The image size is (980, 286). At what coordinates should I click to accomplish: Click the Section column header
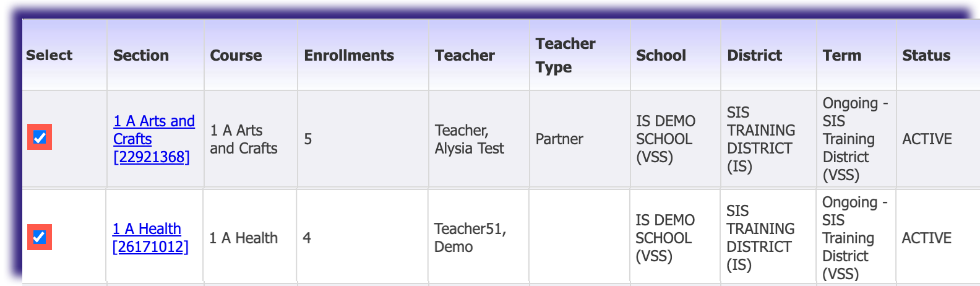point(141,55)
